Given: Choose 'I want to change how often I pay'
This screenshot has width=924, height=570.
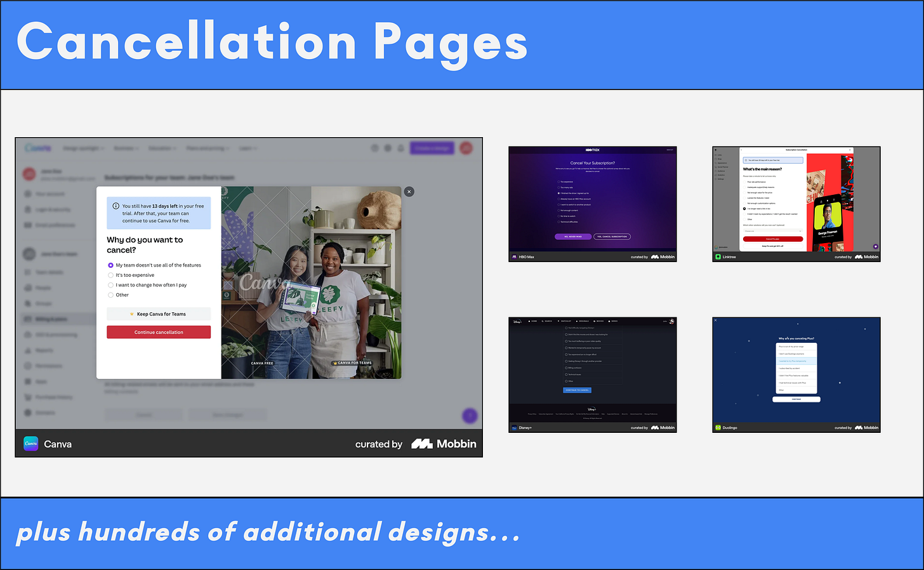Looking at the screenshot, I should (147, 285).
